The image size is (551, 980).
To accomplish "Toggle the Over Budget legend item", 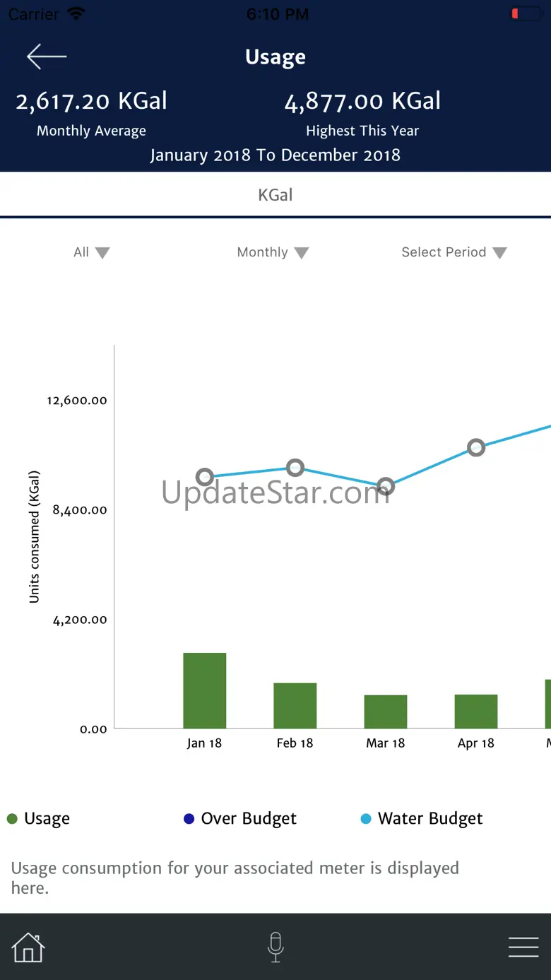I will click(x=240, y=819).
